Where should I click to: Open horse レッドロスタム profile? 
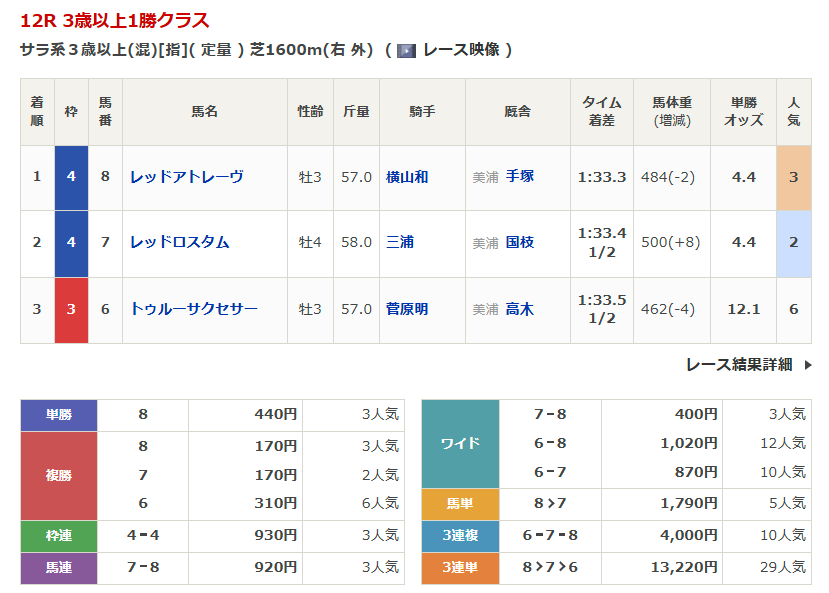[x=179, y=242]
